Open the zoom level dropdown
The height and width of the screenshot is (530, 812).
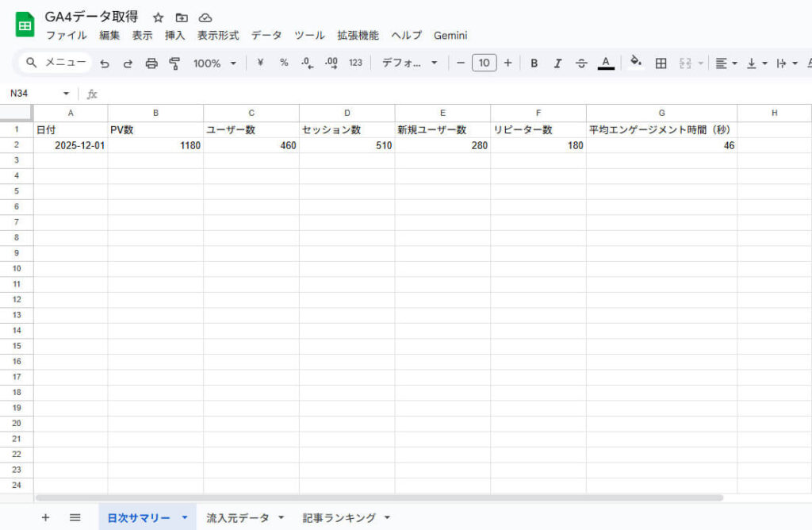tap(213, 63)
